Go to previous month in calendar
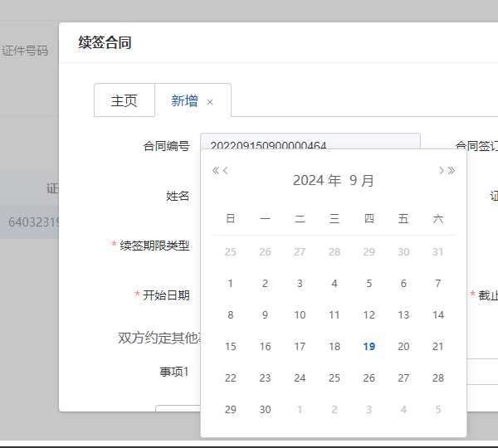Screen dimensions: 498x448 pos(226,171)
